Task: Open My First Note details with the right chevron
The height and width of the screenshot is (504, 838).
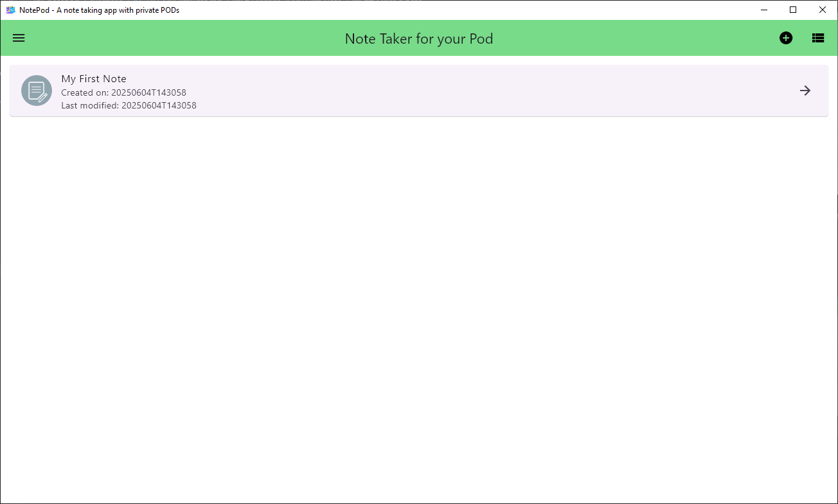Action: click(805, 91)
